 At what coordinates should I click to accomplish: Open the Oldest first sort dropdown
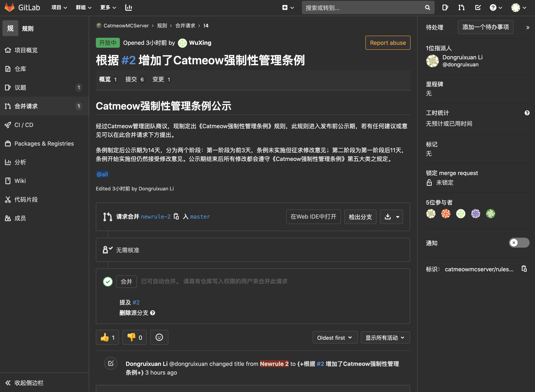pyautogui.click(x=335, y=337)
